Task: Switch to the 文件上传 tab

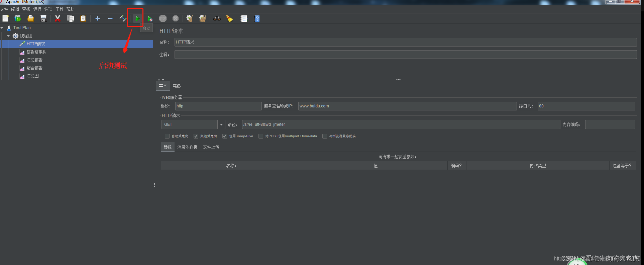Action: 211,147
